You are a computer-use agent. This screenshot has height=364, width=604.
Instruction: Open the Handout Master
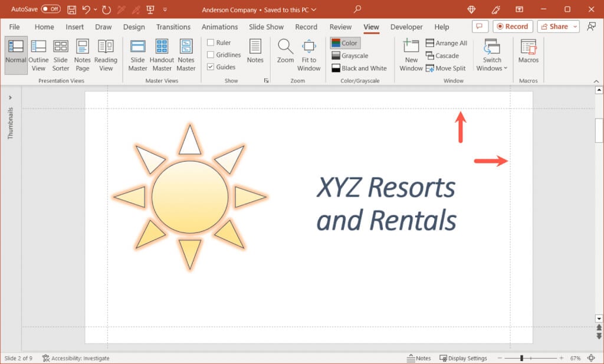click(x=162, y=55)
